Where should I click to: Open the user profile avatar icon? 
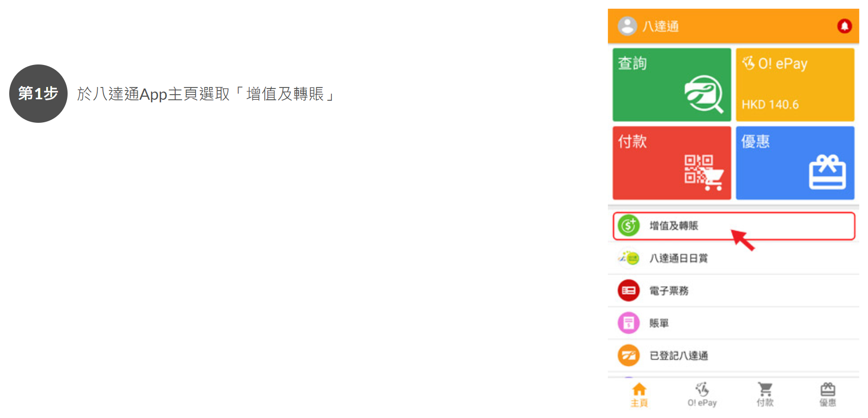[x=627, y=26]
